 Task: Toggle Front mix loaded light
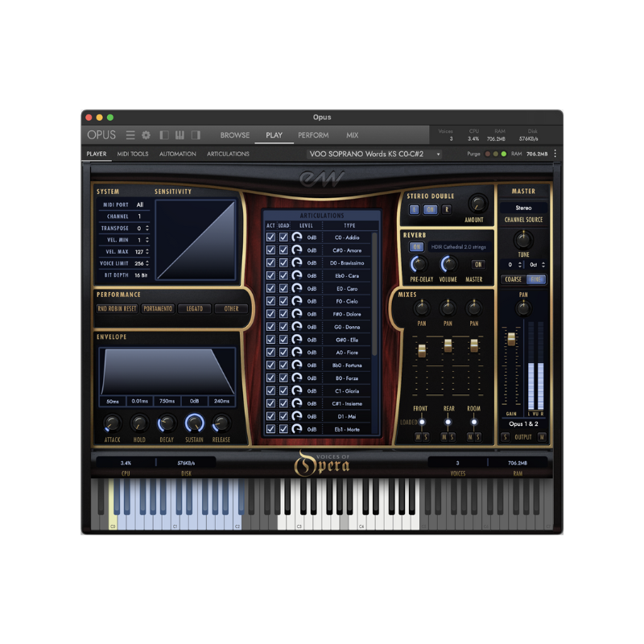click(x=421, y=422)
